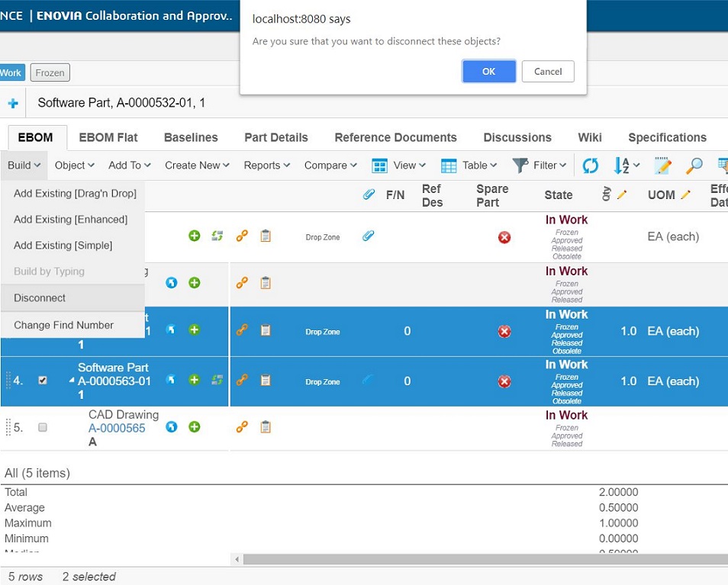Image resolution: width=728 pixels, height=585 pixels.
Task: Click the A-Z sort icon
Action: pos(621,166)
